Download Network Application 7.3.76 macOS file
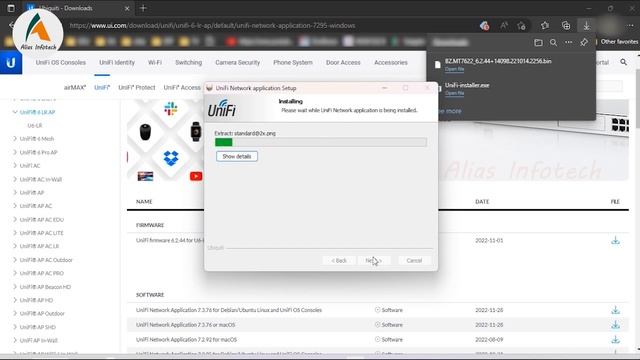The image size is (640, 360). click(615, 325)
